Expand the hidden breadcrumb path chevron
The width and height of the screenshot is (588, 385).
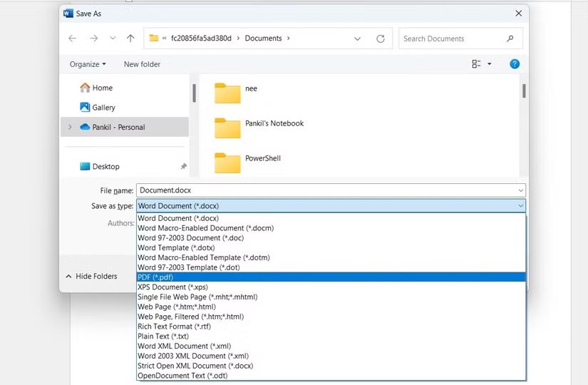point(164,38)
